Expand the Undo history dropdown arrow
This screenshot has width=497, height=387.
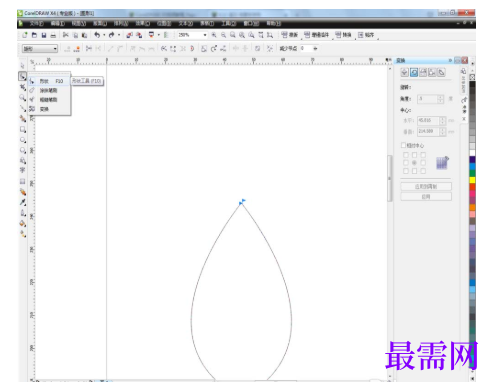[104, 35]
